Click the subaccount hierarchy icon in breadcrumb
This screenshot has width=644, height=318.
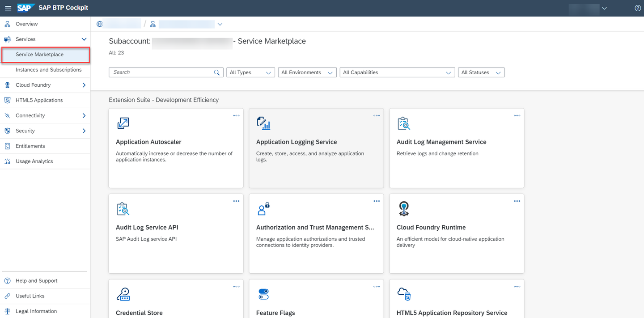[153, 24]
